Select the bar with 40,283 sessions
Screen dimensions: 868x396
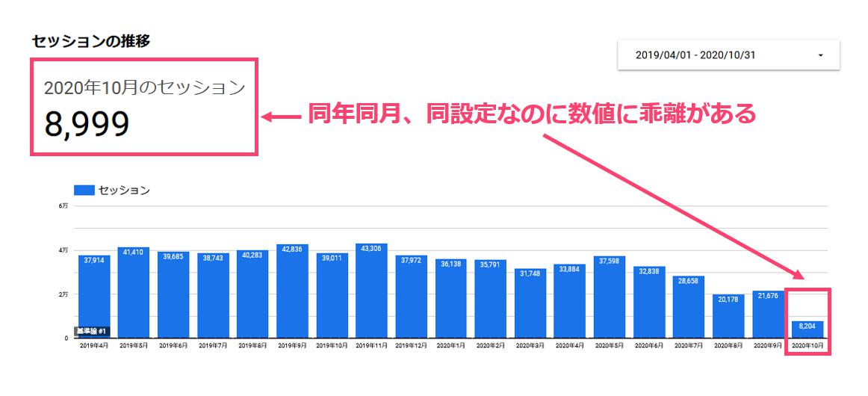pyautogui.click(x=252, y=294)
